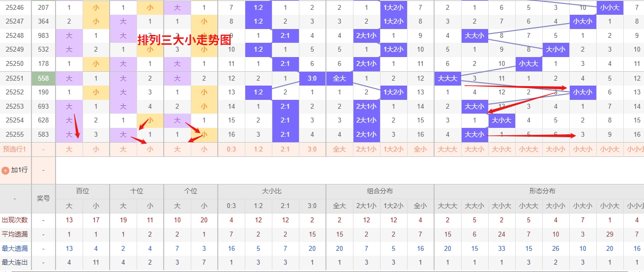Image resolution: width=644 pixels, height=272 pixels.
Task: Select 十位 小 in 预选行1 row
Action: click(150, 149)
